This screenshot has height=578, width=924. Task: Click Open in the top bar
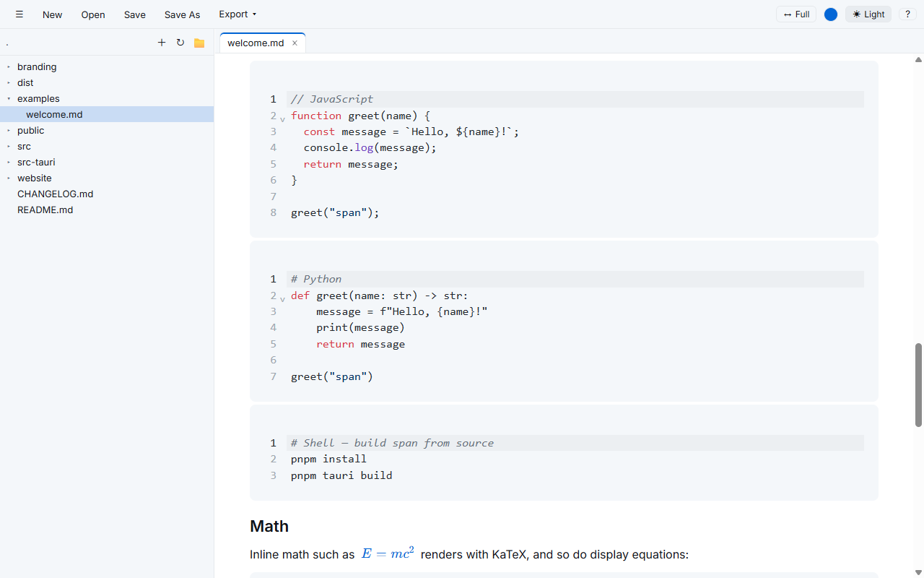93,14
